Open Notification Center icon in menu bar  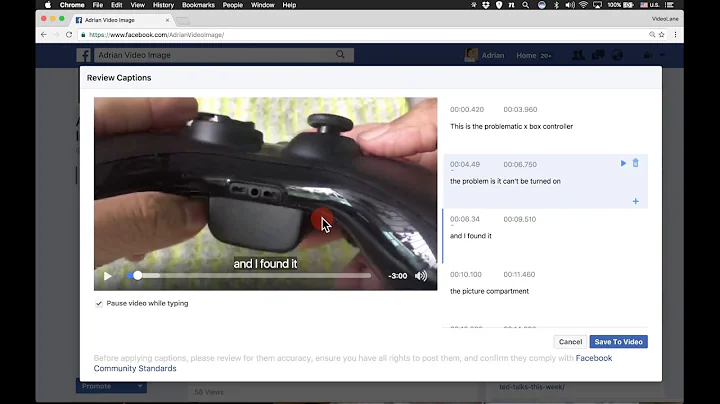tap(670, 5)
